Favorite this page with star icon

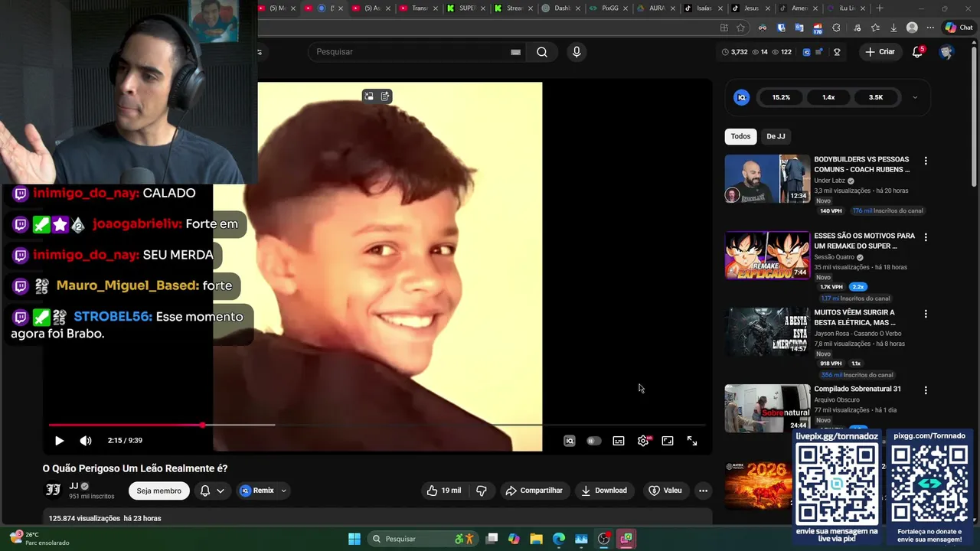point(740,28)
